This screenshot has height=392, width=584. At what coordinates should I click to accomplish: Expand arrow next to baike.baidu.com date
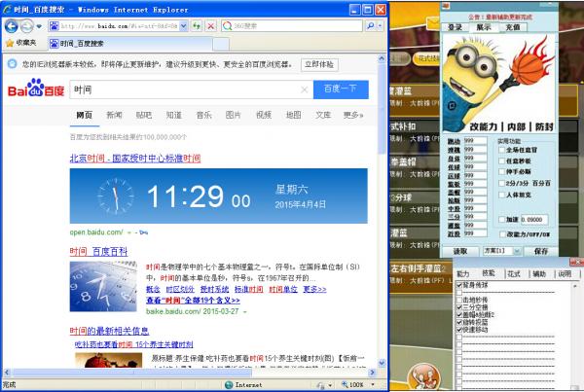coord(245,311)
